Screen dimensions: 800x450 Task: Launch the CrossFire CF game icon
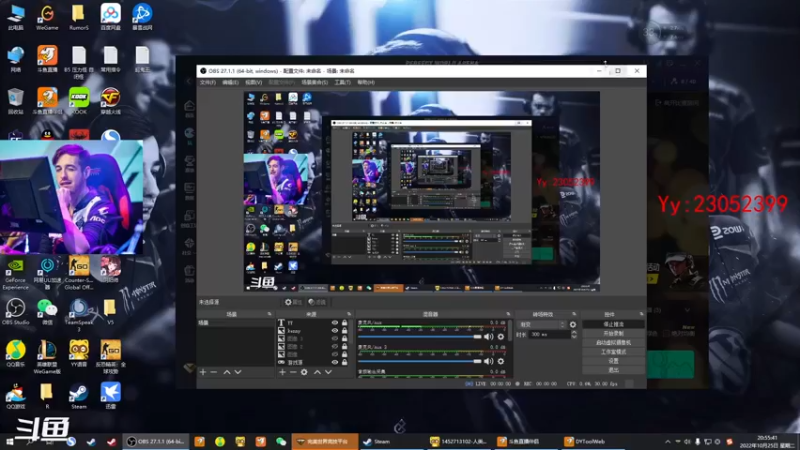[110, 101]
